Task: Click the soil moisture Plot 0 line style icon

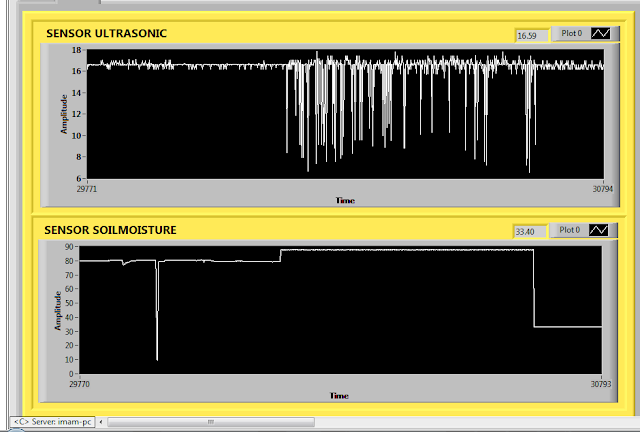Action: click(x=599, y=230)
